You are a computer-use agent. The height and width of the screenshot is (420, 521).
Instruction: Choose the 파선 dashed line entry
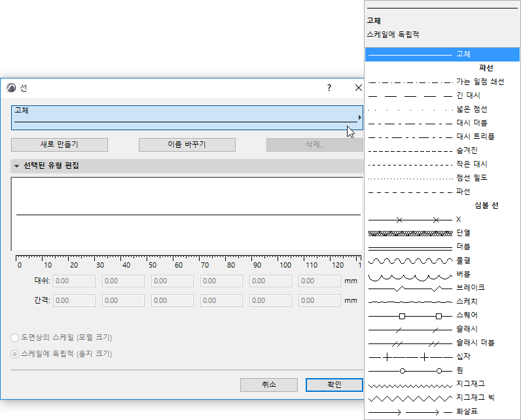pyautogui.click(x=442, y=192)
